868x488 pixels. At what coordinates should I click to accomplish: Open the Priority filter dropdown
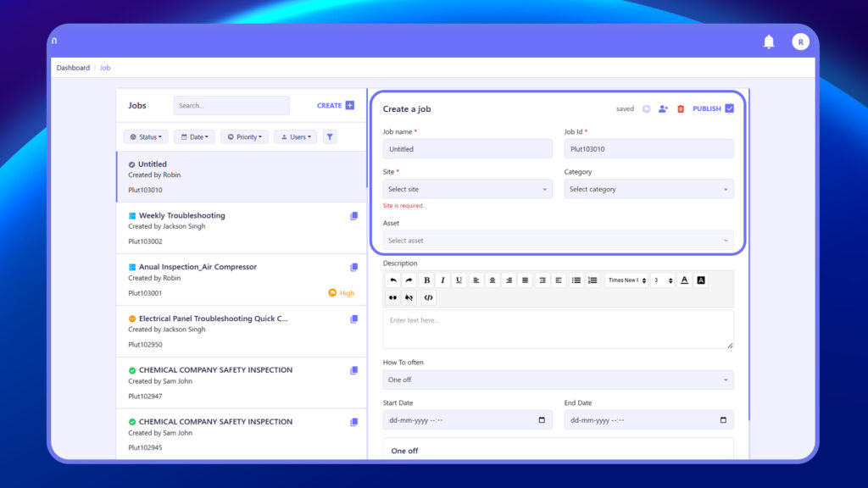[x=244, y=136]
